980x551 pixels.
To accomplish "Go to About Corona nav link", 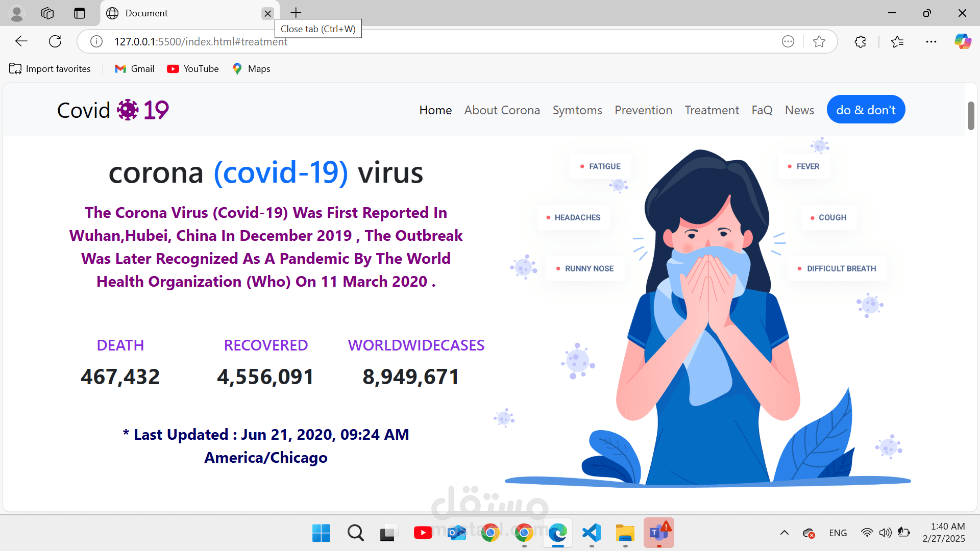I will [502, 110].
